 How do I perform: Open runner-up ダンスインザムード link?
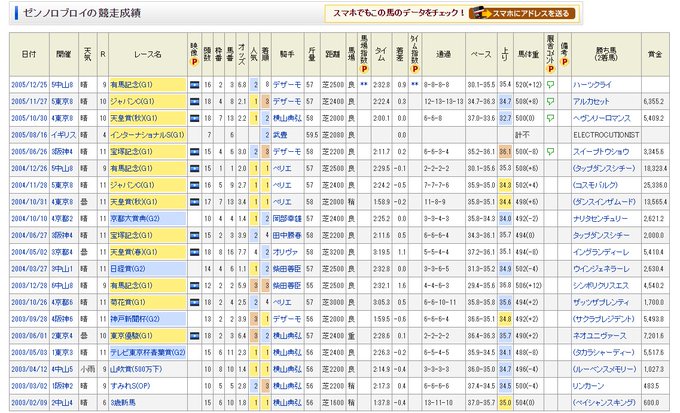604,202
